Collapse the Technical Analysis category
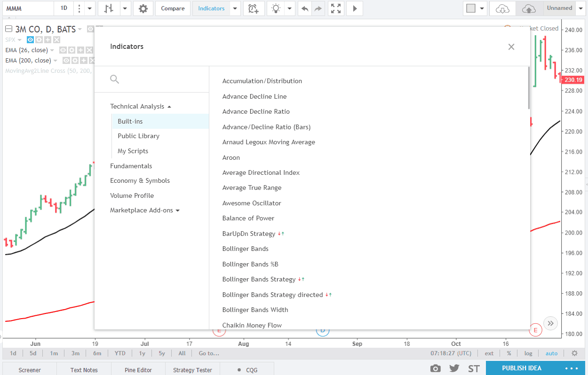 141,106
